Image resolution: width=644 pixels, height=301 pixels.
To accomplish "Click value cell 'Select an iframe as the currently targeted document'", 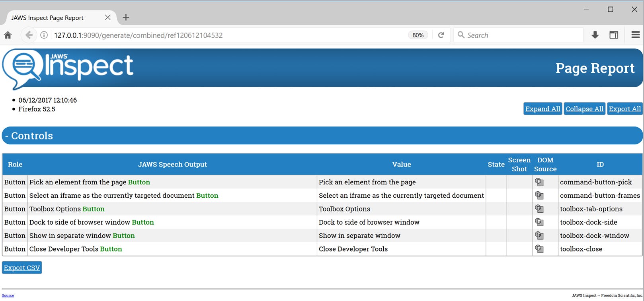I will 401,196.
